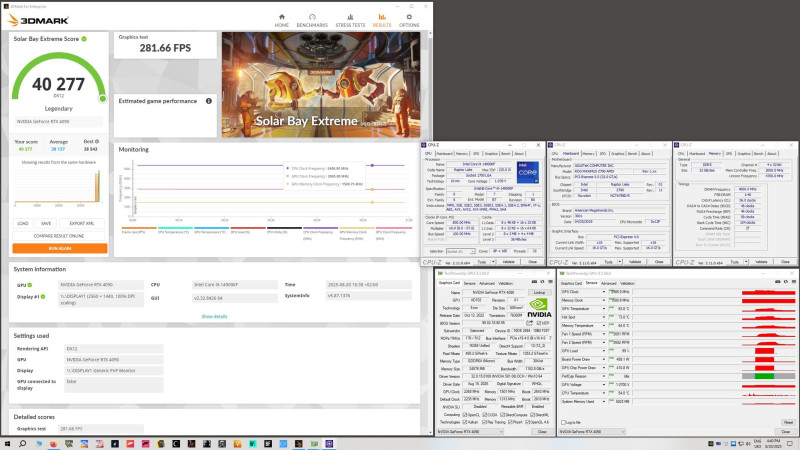Open the Windows Start button
800x450 pixels.
[7, 444]
